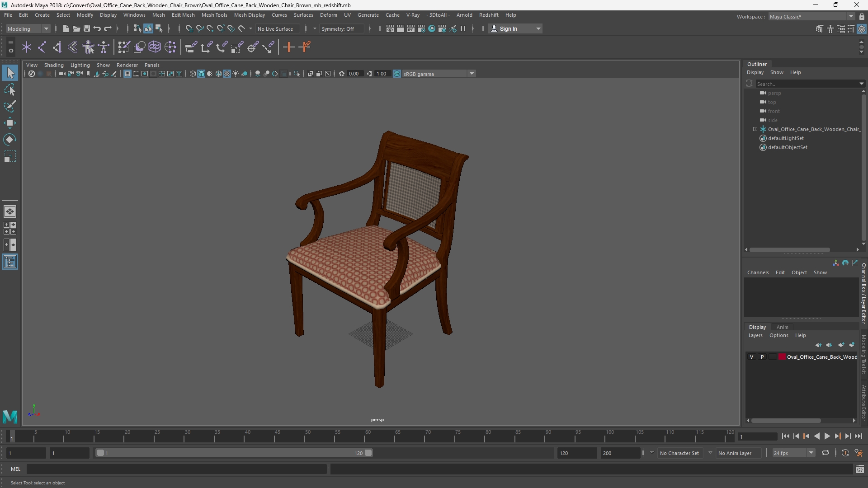The height and width of the screenshot is (488, 868).
Task: Click the IPR render icon
Action: (x=411, y=29)
